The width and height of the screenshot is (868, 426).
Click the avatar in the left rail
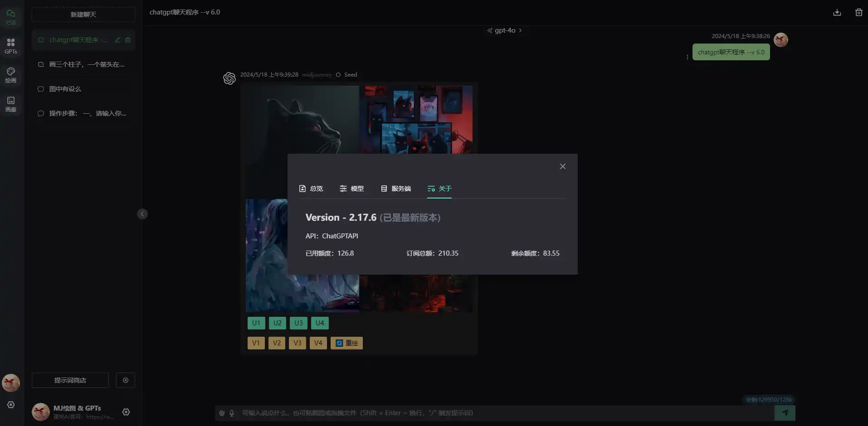click(x=11, y=383)
